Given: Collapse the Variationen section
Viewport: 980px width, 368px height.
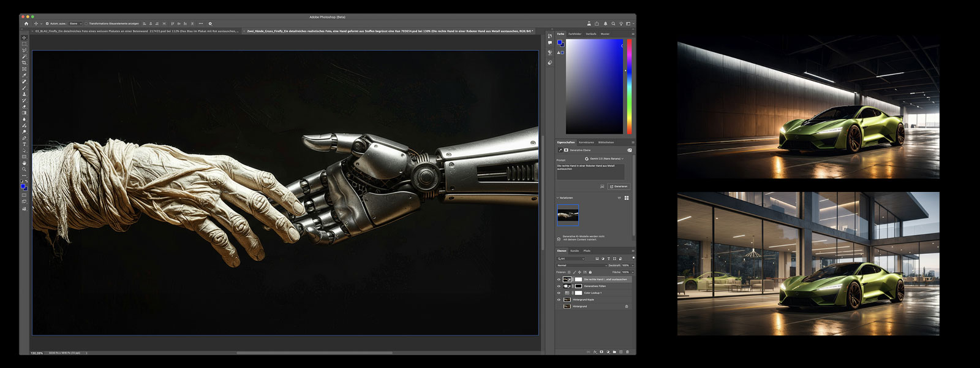Looking at the screenshot, I should pos(557,198).
